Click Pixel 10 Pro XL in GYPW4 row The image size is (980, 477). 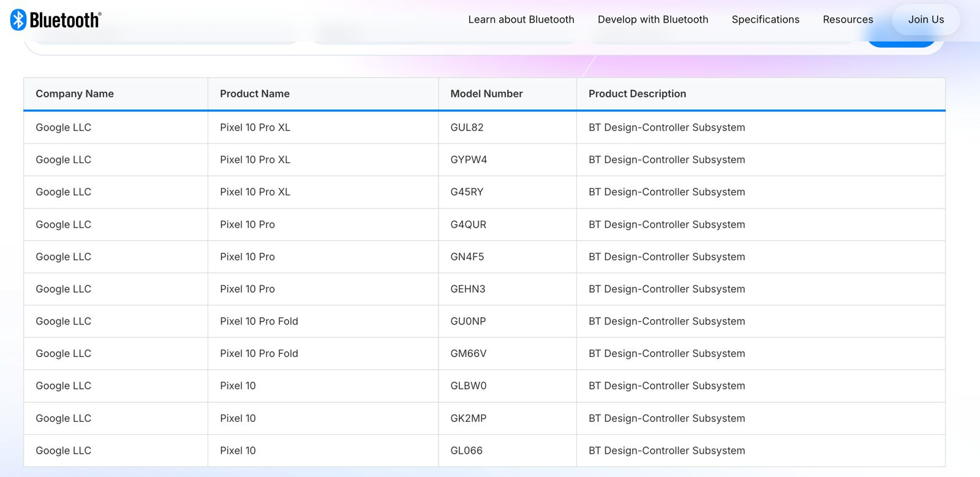(x=255, y=160)
